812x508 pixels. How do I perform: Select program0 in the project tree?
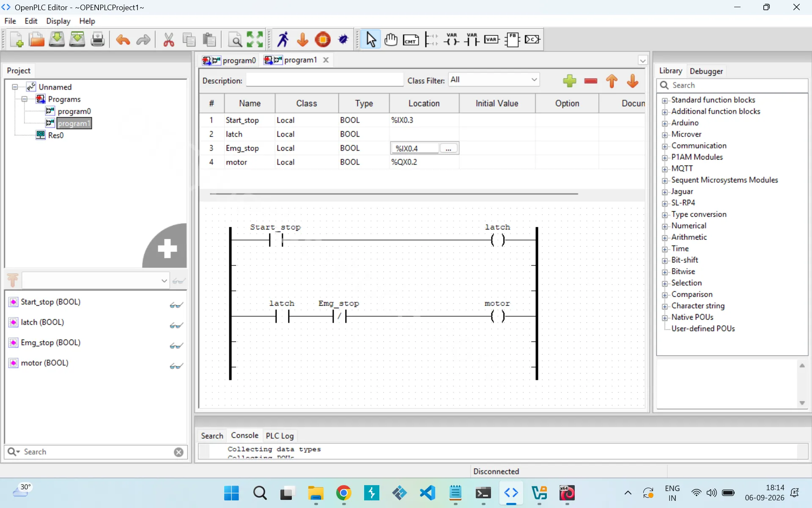tap(74, 111)
